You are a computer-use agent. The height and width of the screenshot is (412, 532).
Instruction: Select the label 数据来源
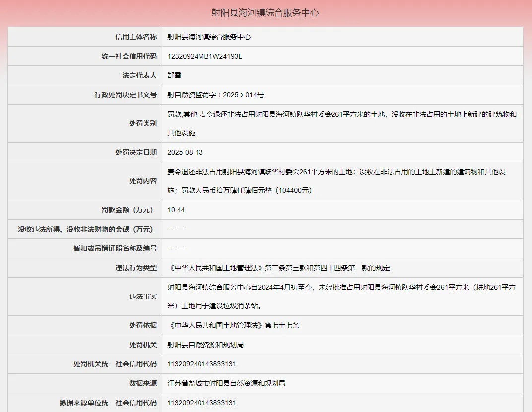pos(143,384)
